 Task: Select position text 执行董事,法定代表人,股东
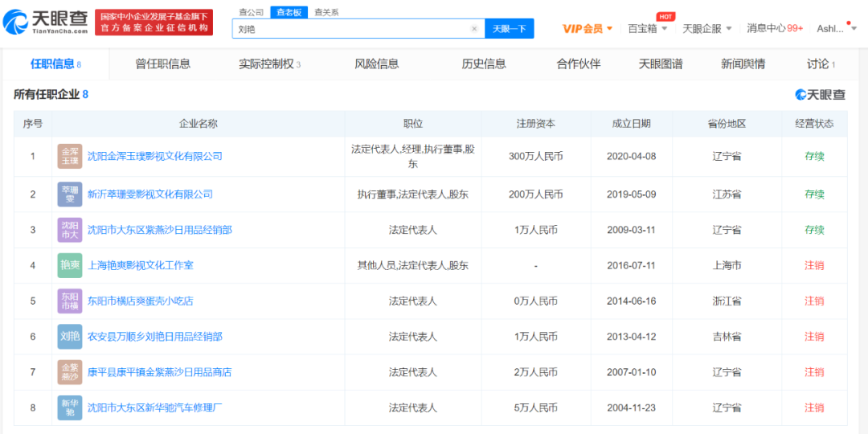pos(413,194)
